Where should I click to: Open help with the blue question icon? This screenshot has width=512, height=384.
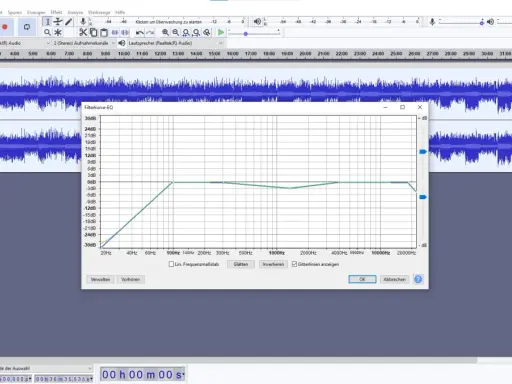tap(418, 279)
